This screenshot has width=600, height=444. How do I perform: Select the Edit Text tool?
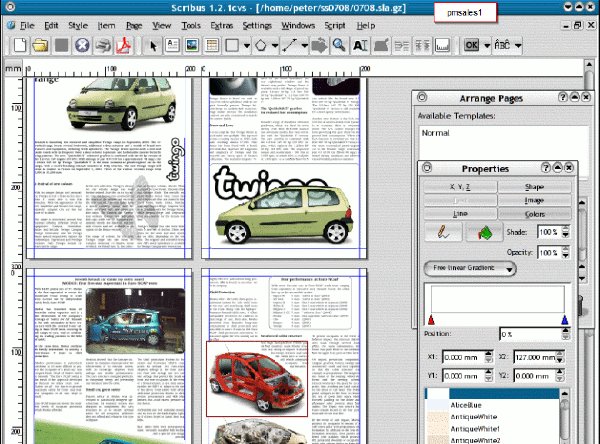pos(360,45)
